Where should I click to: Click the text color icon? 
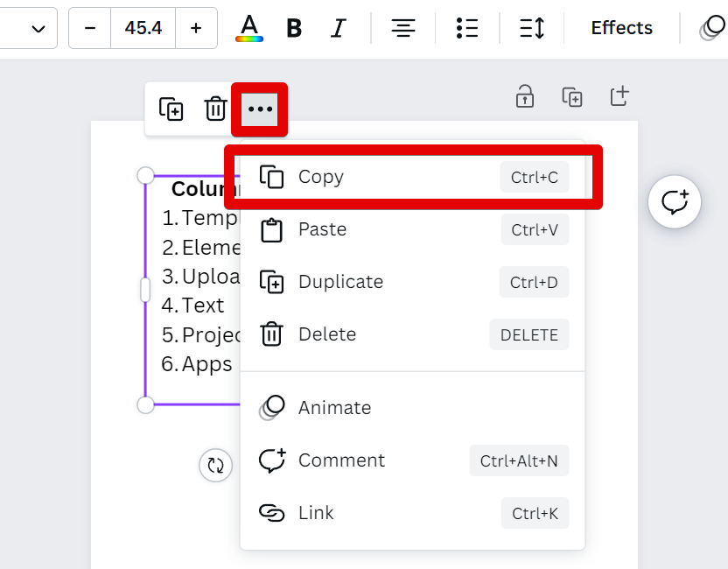(249, 28)
